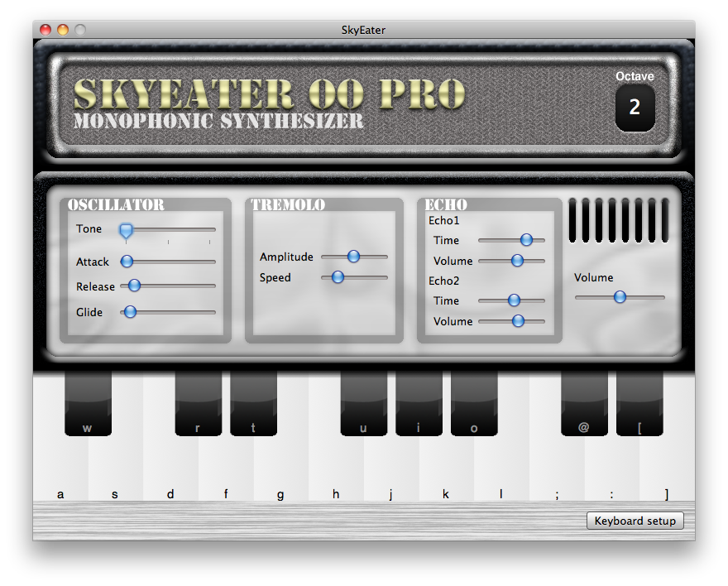Click the MONOPHONIC SYNTHESIZER subtitle
Screen dimensions: 728x586
(218, 121)
